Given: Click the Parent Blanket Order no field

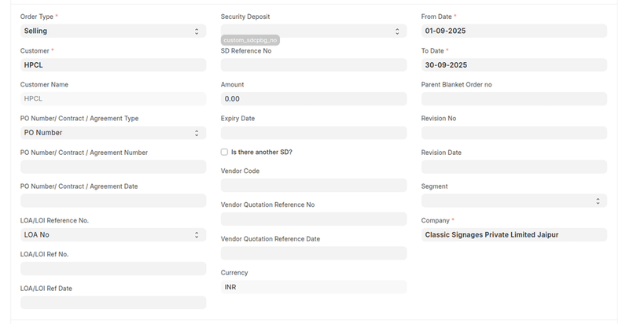Looking at the screenshot, I should (513, 99).
